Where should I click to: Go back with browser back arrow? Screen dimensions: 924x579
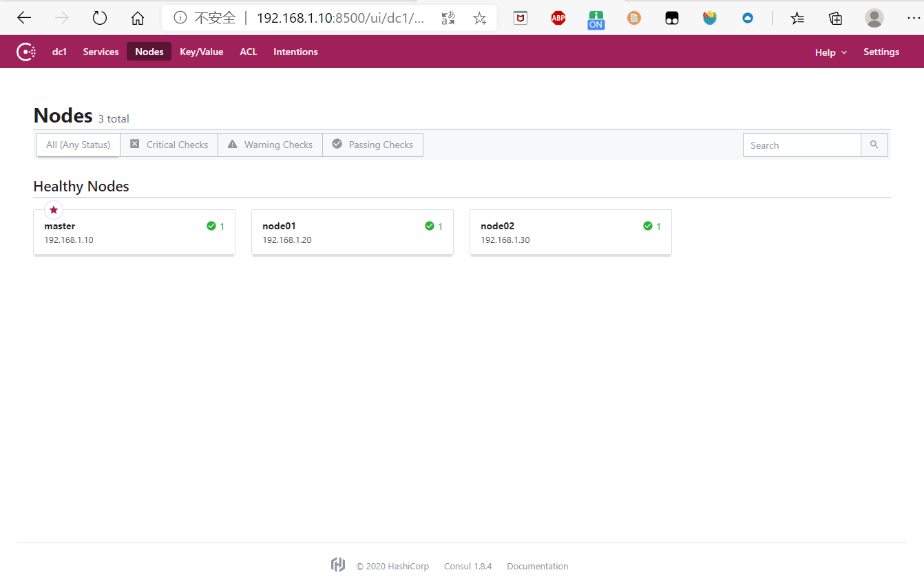click(24, 19)
